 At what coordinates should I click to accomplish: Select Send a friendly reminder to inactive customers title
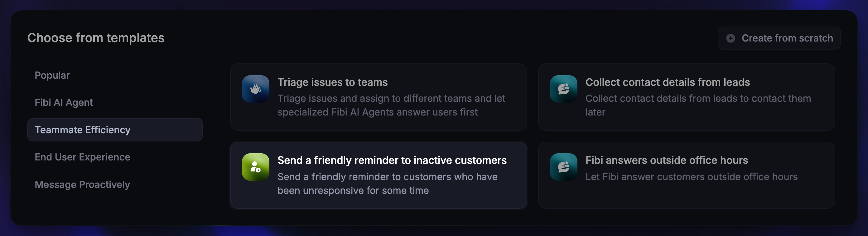[392, 160]
